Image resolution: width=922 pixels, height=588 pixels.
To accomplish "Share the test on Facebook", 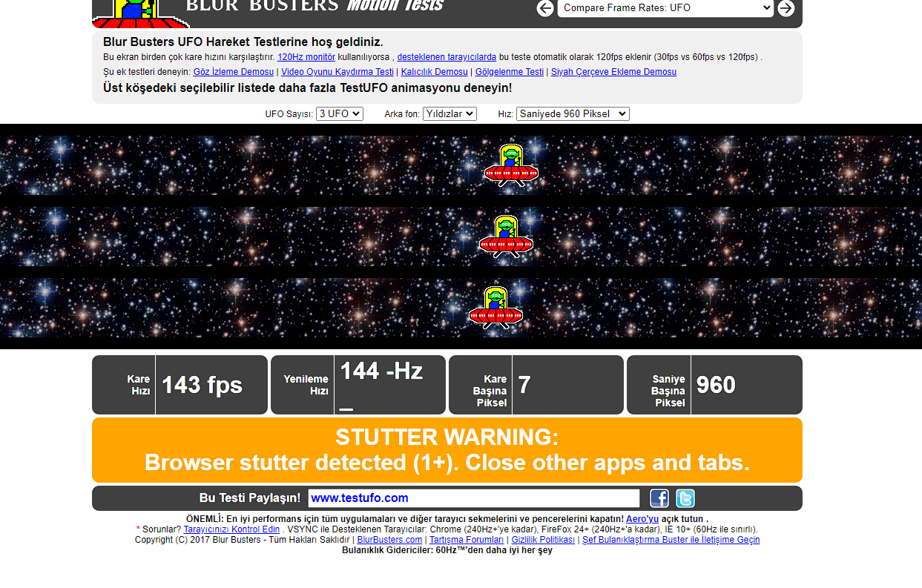I will (659, 498).
